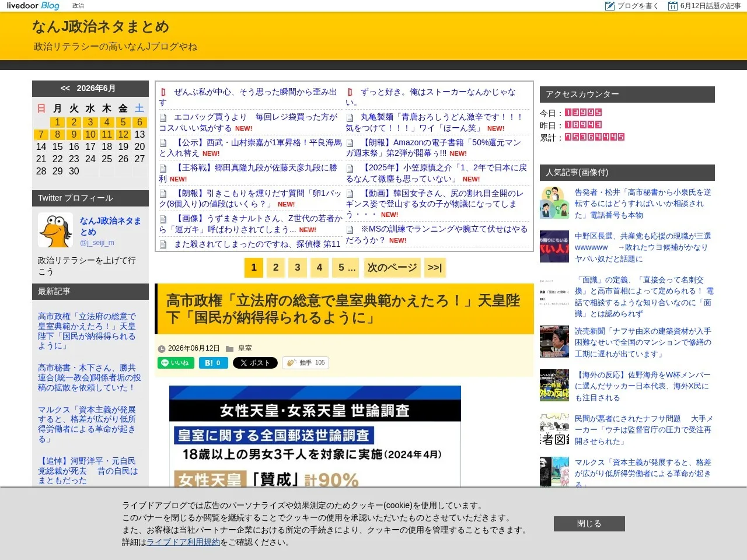Screen dimensions: 747x560
Task: Open headline また殺されてしまったのですね、探偵様
Action: (x=257, y=244)
